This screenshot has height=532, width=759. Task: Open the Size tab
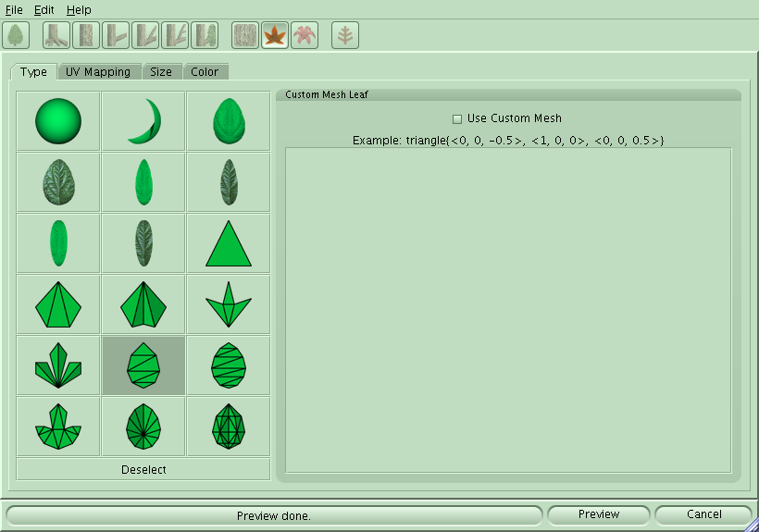tap(161, 71)
